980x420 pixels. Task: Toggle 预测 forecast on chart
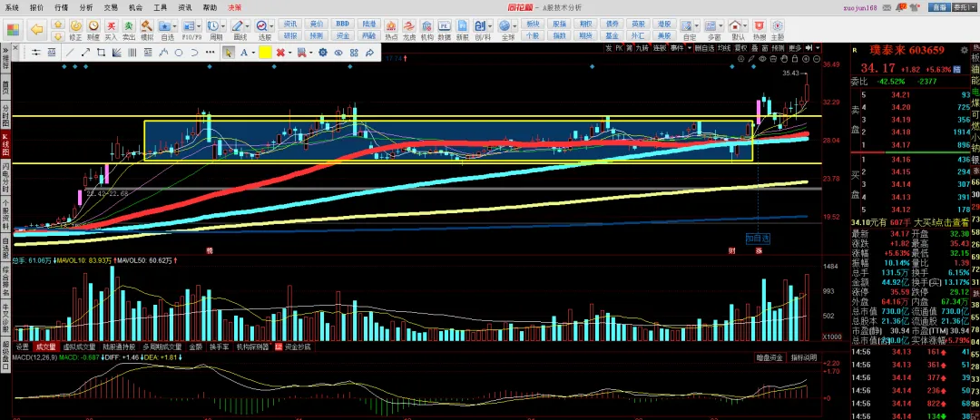(x=778, y=47)
